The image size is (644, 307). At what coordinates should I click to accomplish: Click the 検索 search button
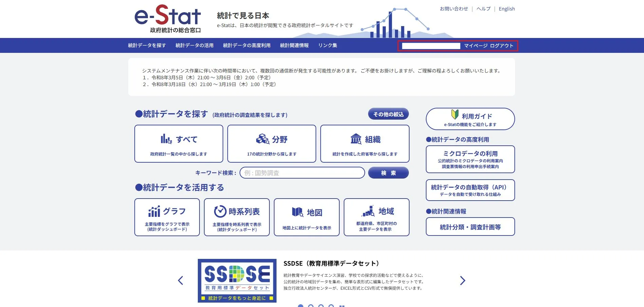tap(389, 173)
